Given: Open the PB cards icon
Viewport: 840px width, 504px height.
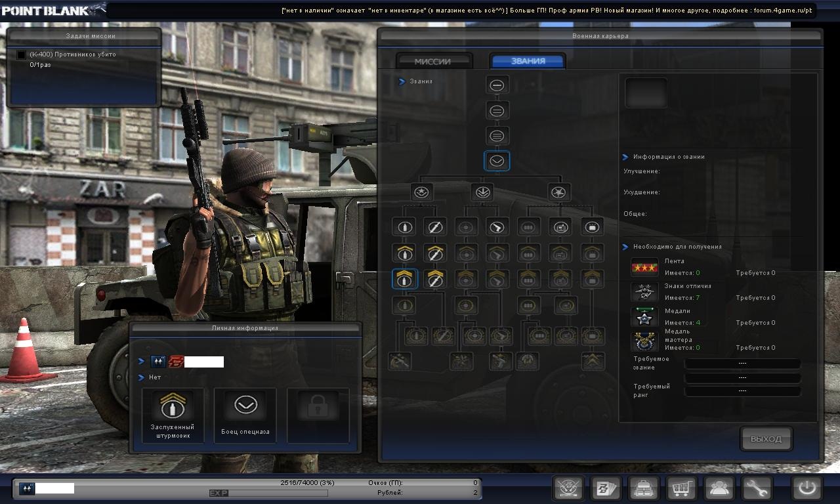Looking at the screenshot, I should pyautogui.click(x=606, y=488).
